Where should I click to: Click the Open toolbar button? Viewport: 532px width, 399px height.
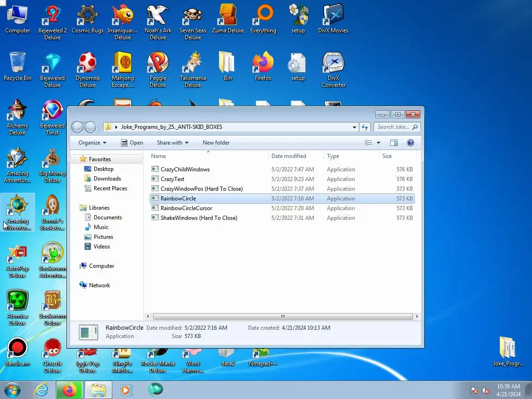132,143
